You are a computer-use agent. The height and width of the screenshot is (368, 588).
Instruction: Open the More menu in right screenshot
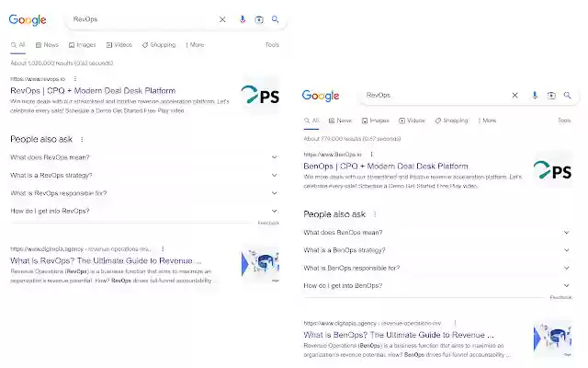488,121
